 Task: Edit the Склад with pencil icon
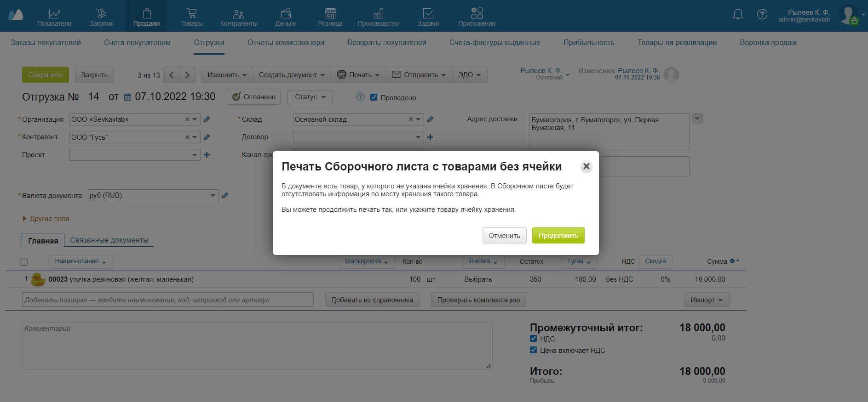tap(431, 119)
